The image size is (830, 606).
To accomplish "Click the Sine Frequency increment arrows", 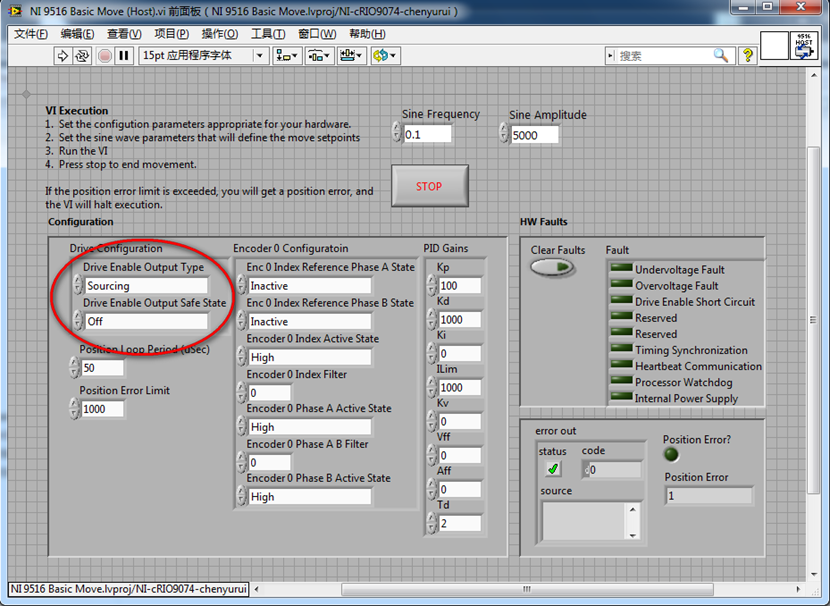I will click(397, 132).
